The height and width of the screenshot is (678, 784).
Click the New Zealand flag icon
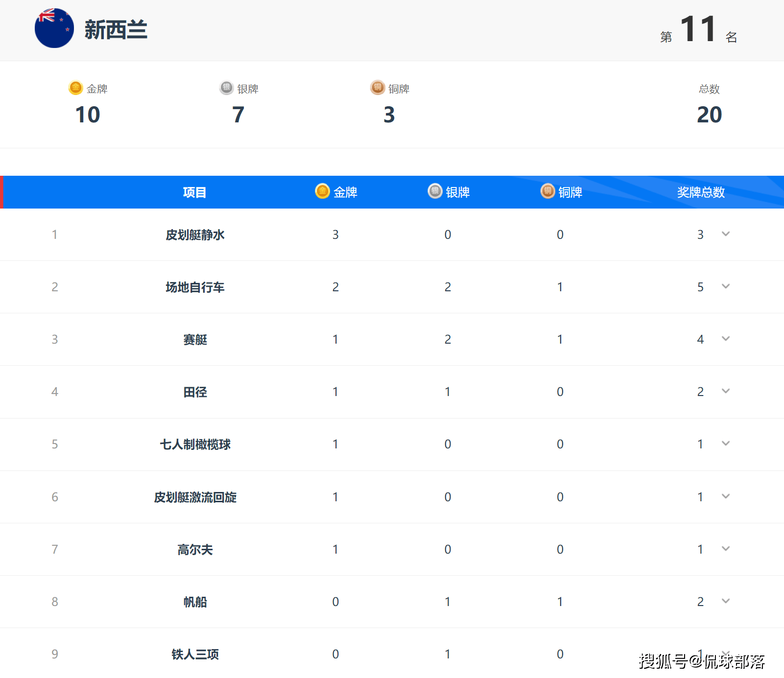click(x=54, y=28)
